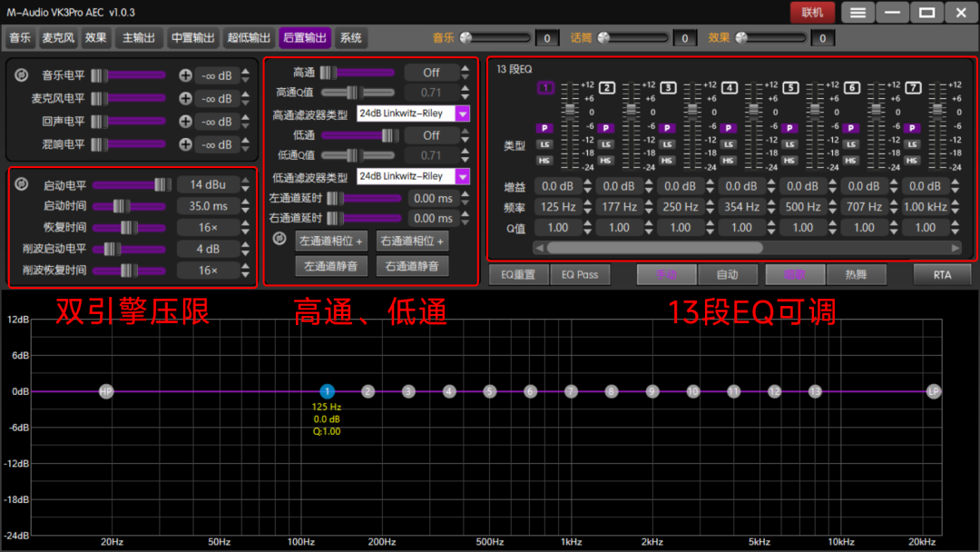This screenshot has height=552, width=980.
Task: Click the 启动电平 14 dBu value field
Action: 208,185
